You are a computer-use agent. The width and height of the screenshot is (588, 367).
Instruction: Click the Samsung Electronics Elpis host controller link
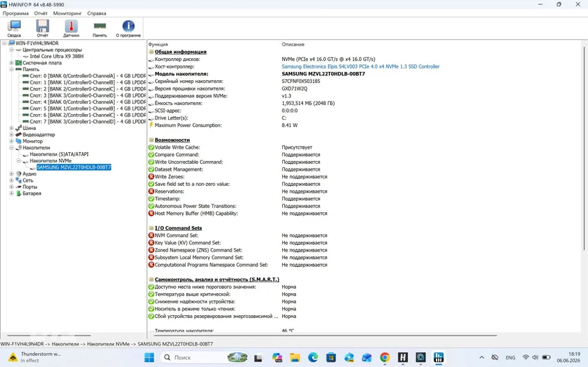[x=360, y=66]
